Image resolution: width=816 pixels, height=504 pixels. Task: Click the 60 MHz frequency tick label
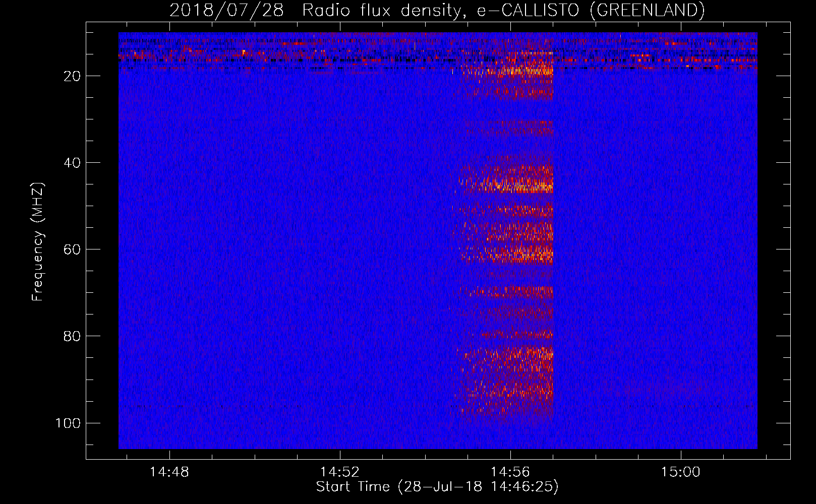tap(72, 249)
